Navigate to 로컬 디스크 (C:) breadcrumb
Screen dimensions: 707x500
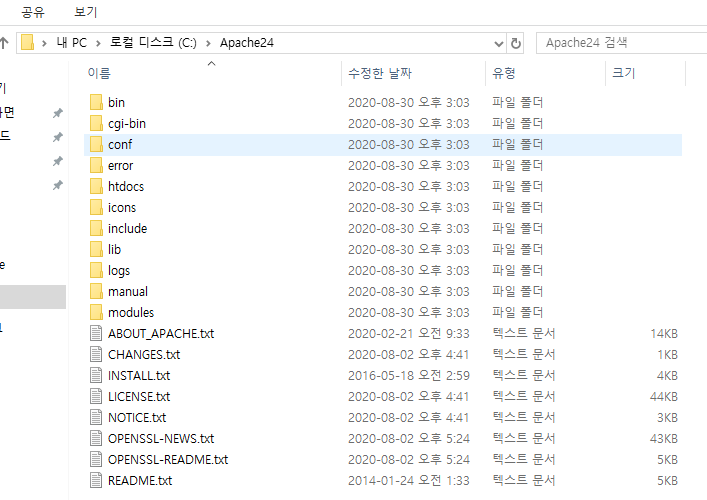[153, 43]
